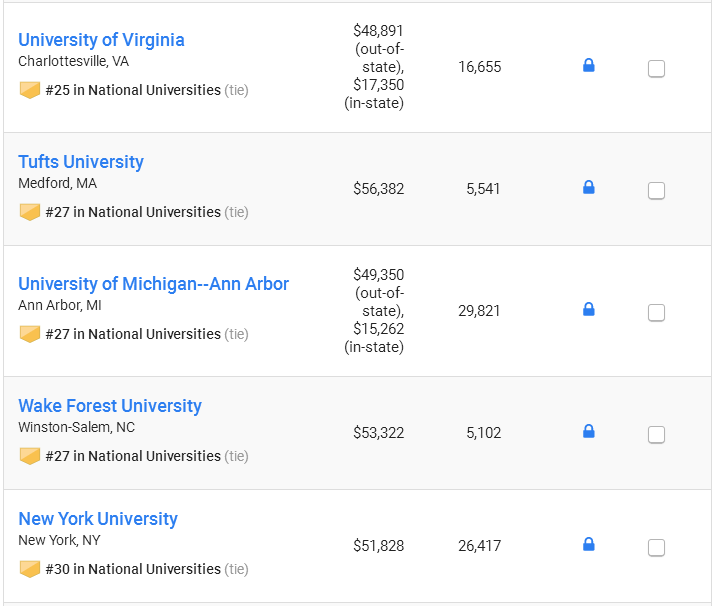Click the lock icon in Tufts University row

(x=589, y=187)
